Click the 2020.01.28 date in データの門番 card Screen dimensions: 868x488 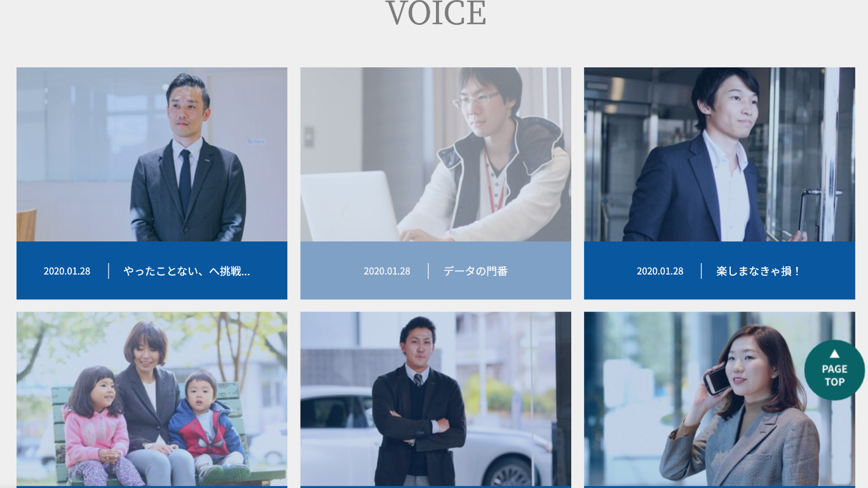click(387, 271)
